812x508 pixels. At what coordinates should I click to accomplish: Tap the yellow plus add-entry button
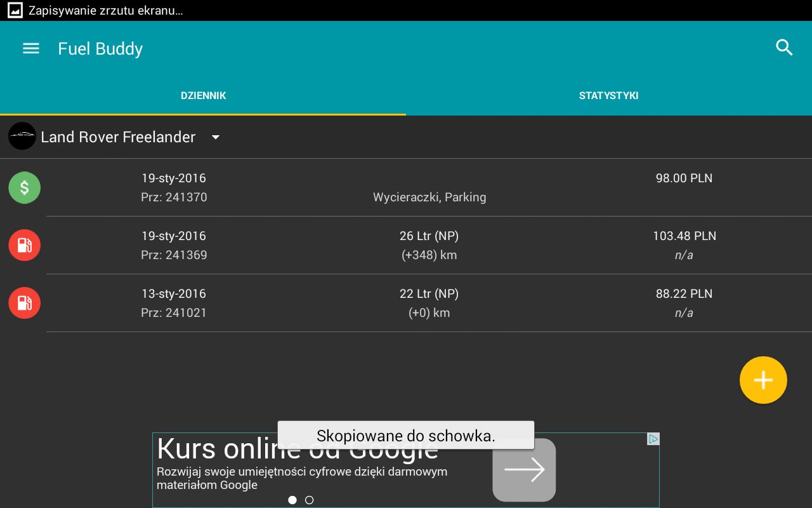(x=763, y=380)
